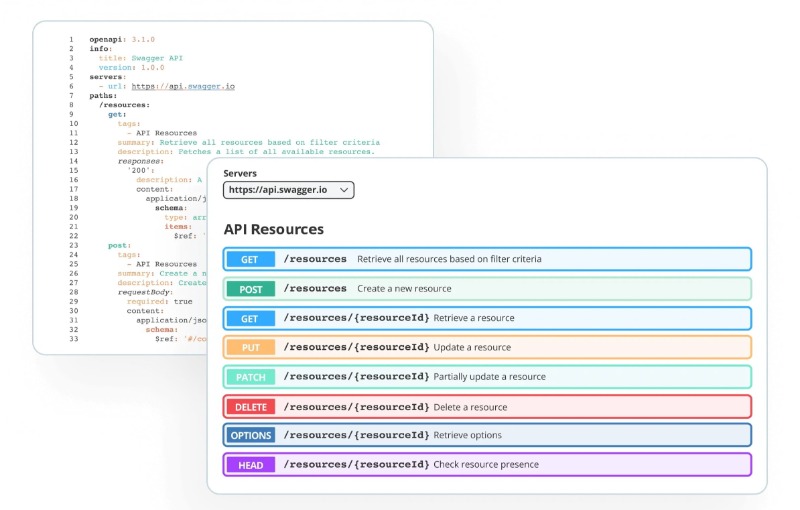Expand the 'Retrieve all resources' GET operation
The width and height of the screenshot is (800, 510).
point(487,259)
